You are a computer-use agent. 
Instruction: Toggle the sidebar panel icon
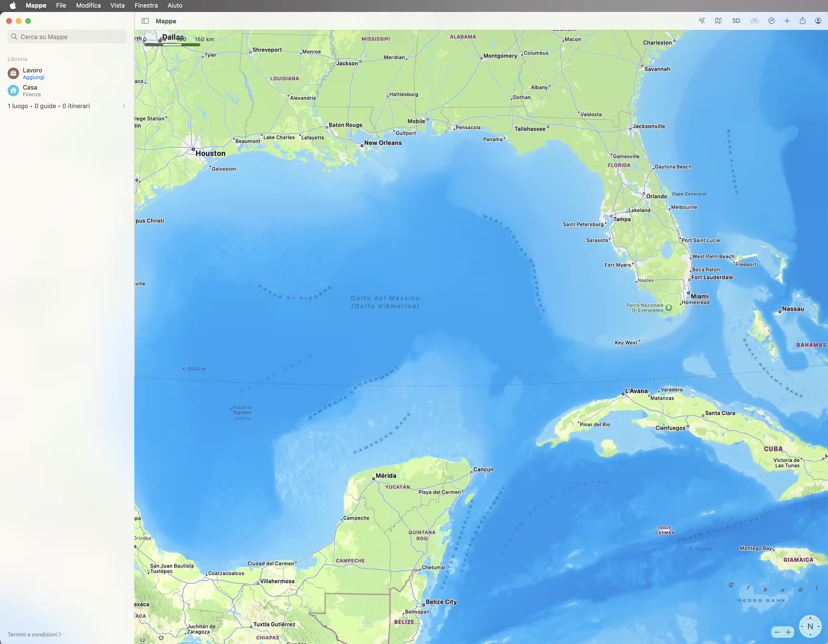pyautogui.click(x=145, y=21)
